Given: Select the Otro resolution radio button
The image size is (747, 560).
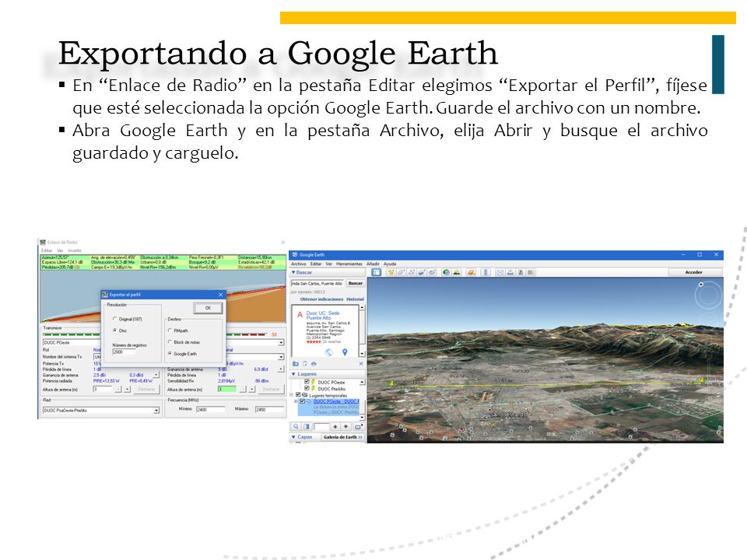Looking at the screenshot, I should click(x=115, y=330).
